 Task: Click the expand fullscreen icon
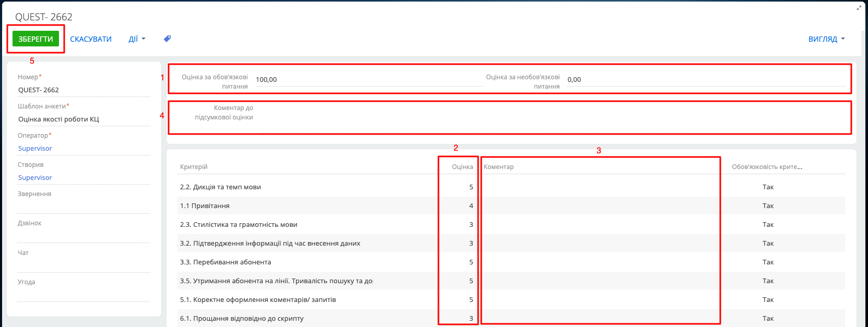coord(859,8)
